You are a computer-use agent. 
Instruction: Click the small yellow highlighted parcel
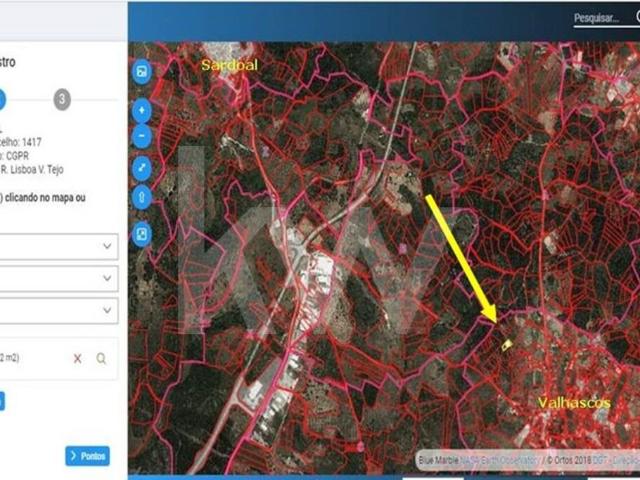507,345
